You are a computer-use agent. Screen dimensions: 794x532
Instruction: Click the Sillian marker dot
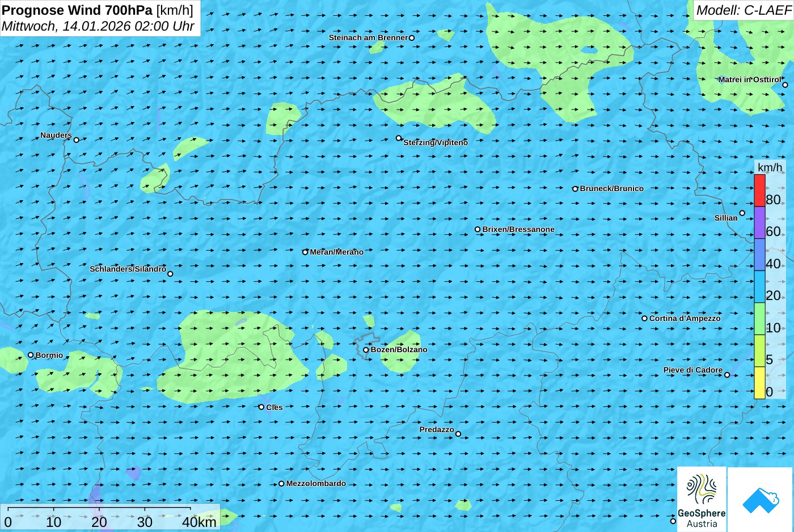pos(742,213)
